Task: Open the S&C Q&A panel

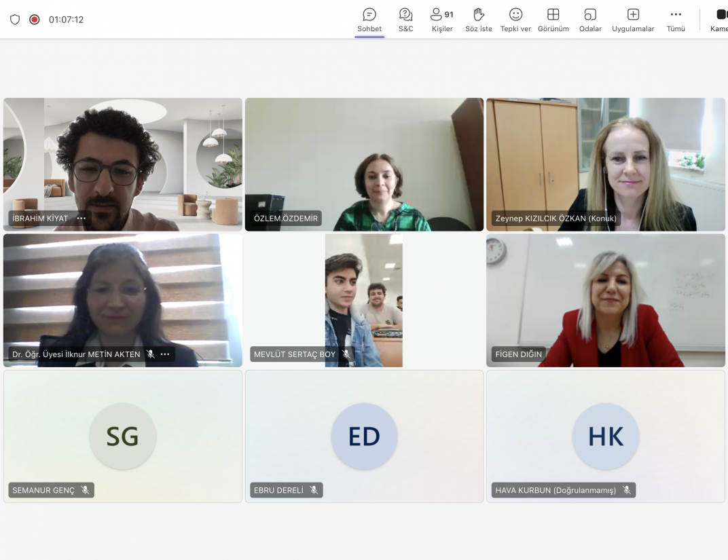Action: [x=405, y=20]
